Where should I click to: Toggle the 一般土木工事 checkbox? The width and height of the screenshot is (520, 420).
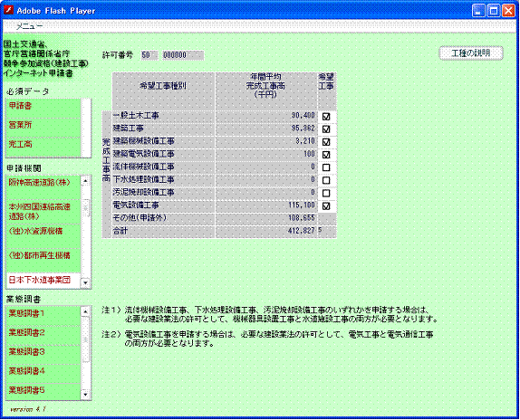click(x=326, y=117)
